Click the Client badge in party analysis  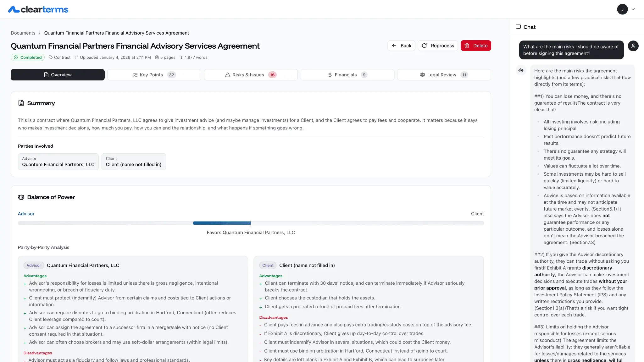click(x=268, y=266)
